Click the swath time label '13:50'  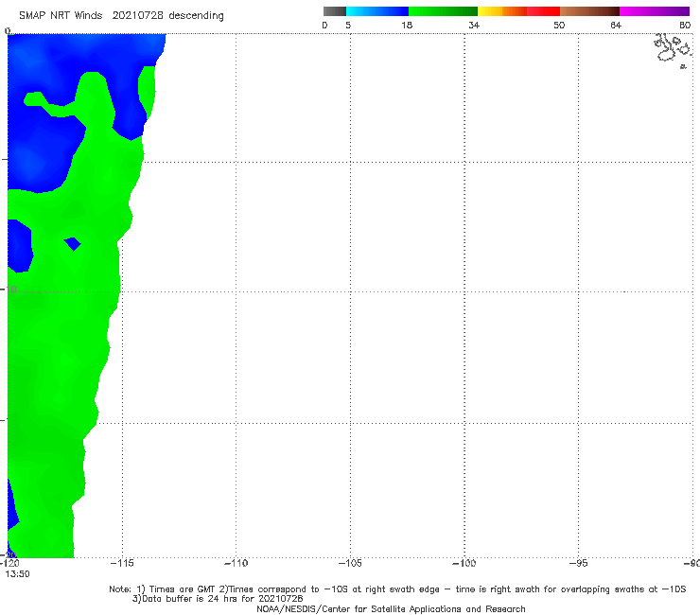[x=17, y=574]
